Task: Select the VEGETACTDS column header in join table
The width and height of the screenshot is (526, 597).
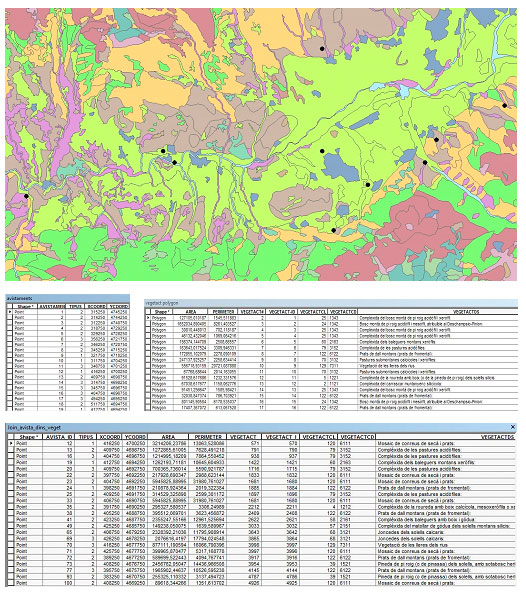Action: (x=445, y=437)
